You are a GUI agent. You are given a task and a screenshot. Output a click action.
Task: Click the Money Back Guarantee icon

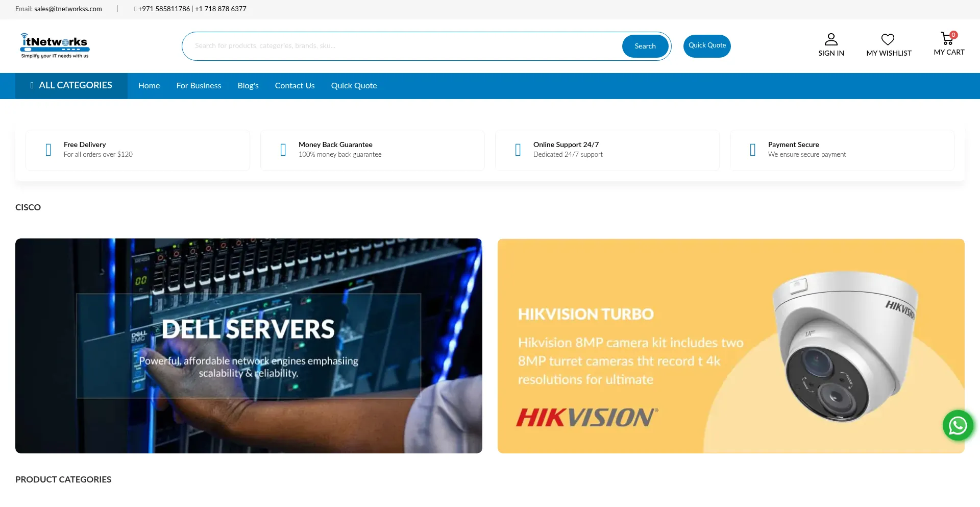(x=283, y=150)
